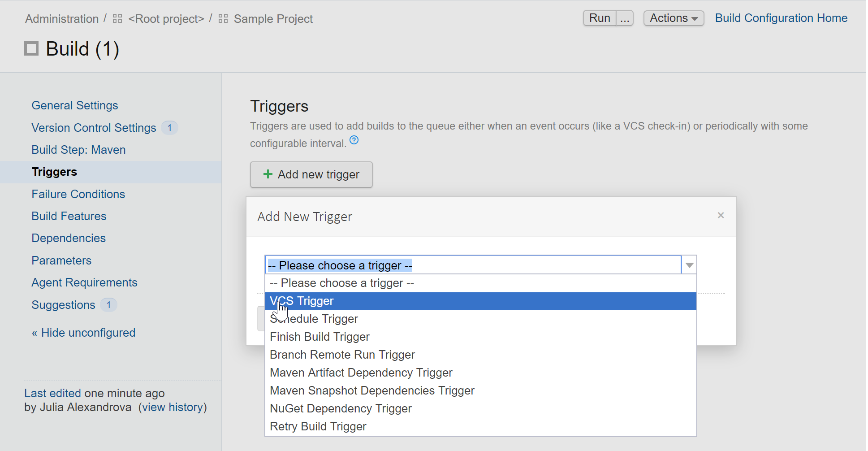Click the build configuration square icon beside Build (1)
The height and width of the screenshot is (451, 868).
coord(30,48)
